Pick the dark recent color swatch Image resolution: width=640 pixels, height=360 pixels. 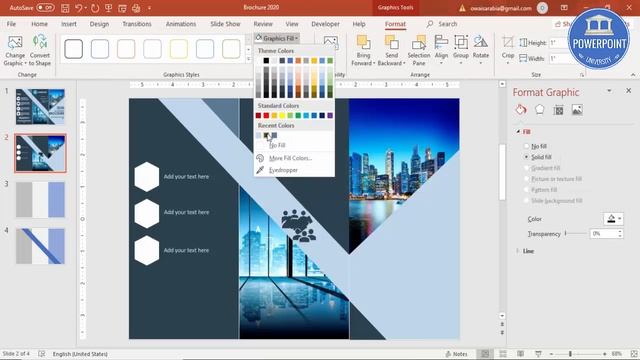point(266,135)
